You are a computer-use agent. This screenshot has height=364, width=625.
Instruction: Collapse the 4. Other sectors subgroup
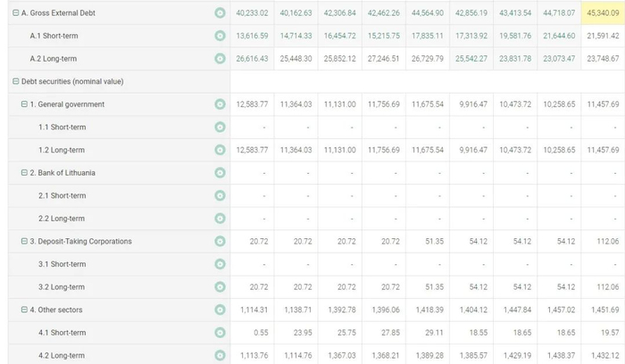[x=24, y=310]
